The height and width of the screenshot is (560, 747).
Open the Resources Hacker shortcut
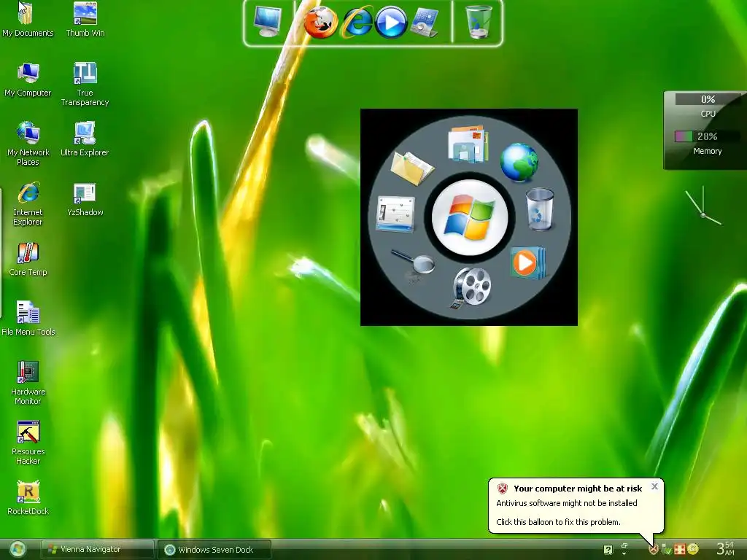[28, 443]
